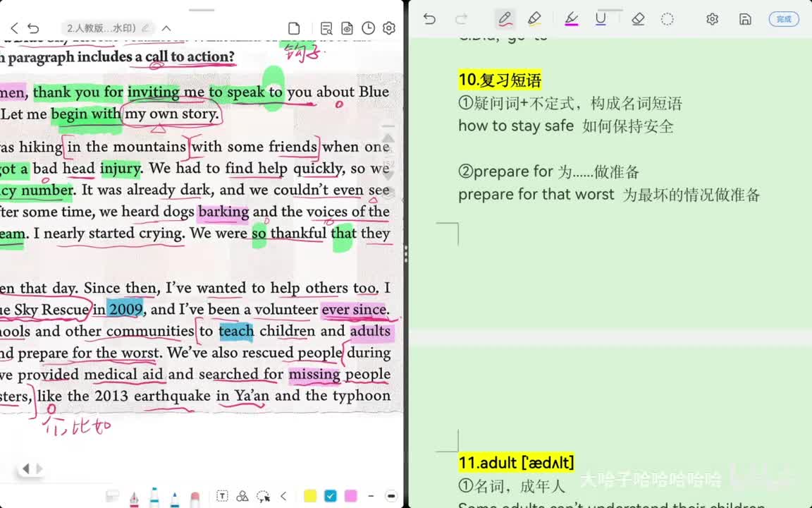Tap the 完成 done button

pos(784,19)
